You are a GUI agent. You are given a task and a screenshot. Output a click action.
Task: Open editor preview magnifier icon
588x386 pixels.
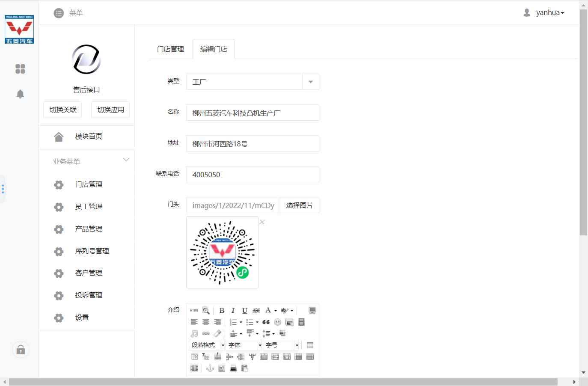click(206, 310)
